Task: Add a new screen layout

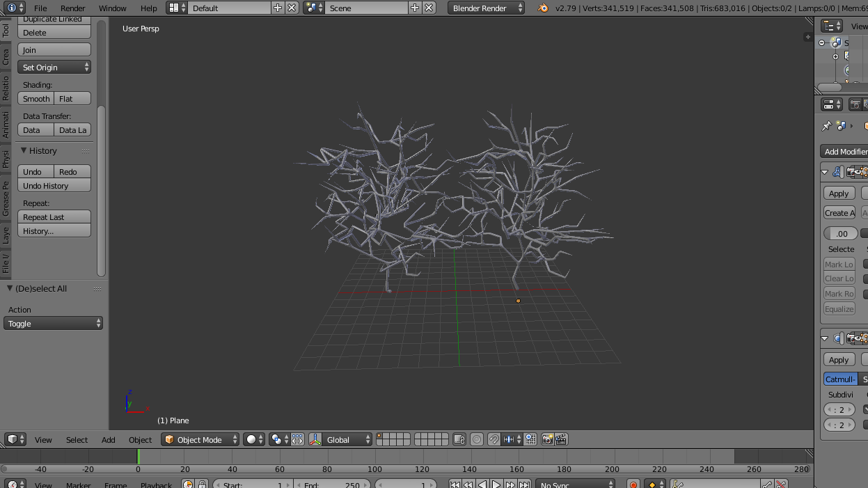Action: tap(278, 8)
